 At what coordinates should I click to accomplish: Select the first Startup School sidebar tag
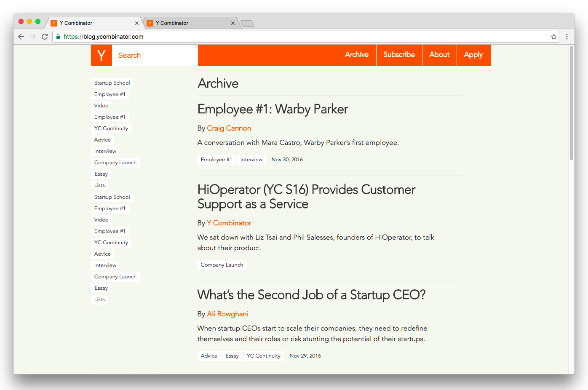pyautogui.click(x=112, y=83)
